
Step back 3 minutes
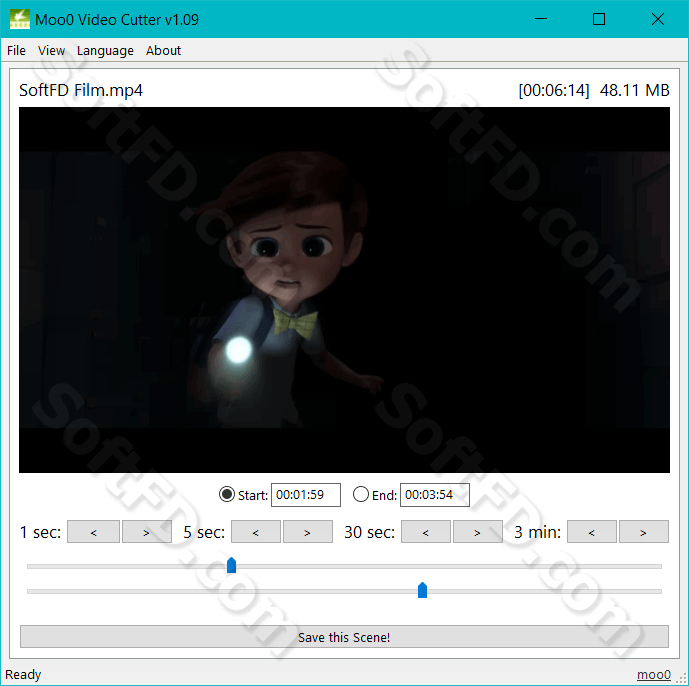(x=592, y=532)
